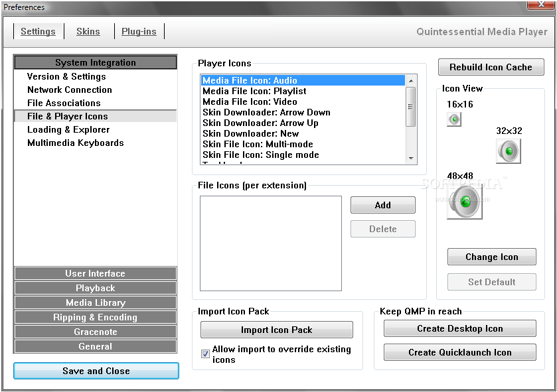557x392 pixels.
Task: Toggle Allow import to override existing icons
Action: click(x=205, y=354)
